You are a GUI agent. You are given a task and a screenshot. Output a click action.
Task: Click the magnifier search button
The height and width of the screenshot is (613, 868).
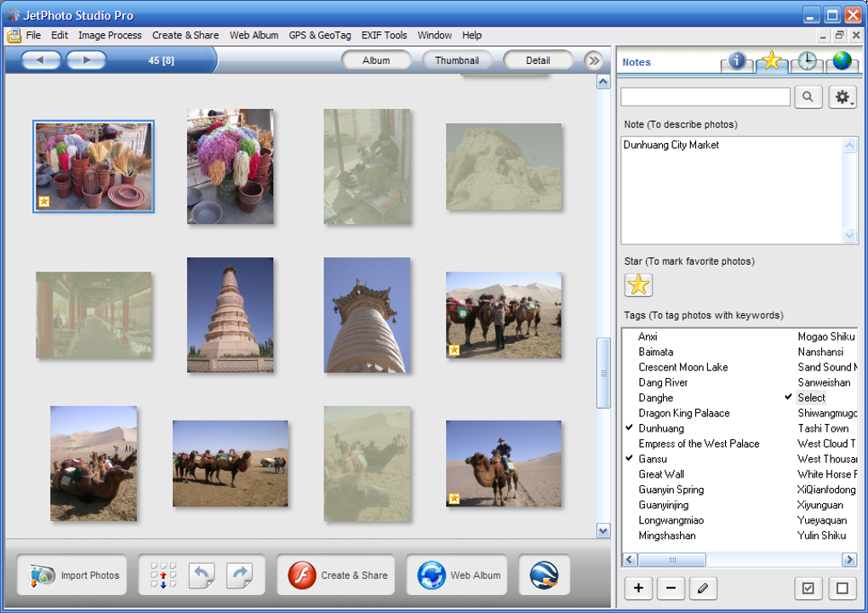click(808, 97)
